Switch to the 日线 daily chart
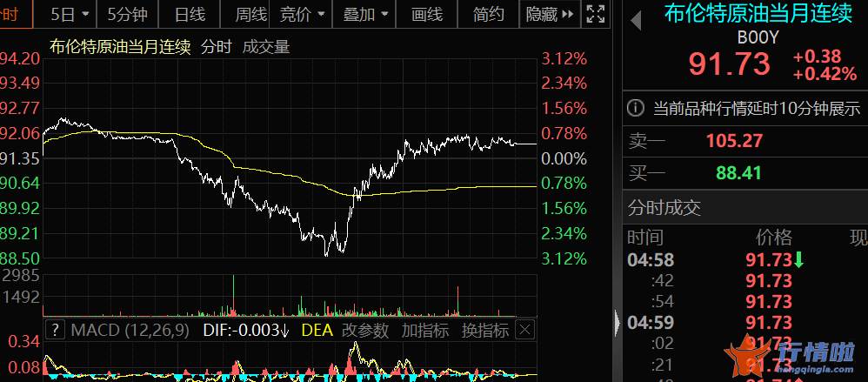 (x=190, y=14)
